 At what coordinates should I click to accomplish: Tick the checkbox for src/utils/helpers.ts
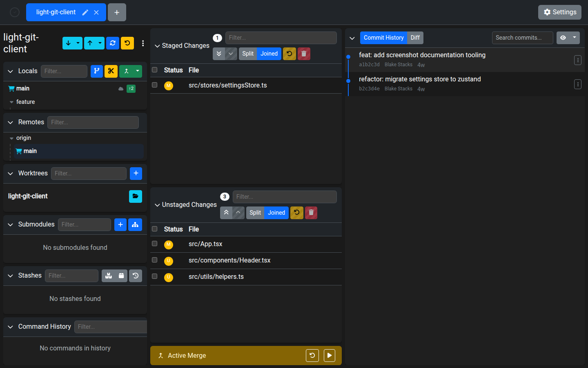[155, 276]
